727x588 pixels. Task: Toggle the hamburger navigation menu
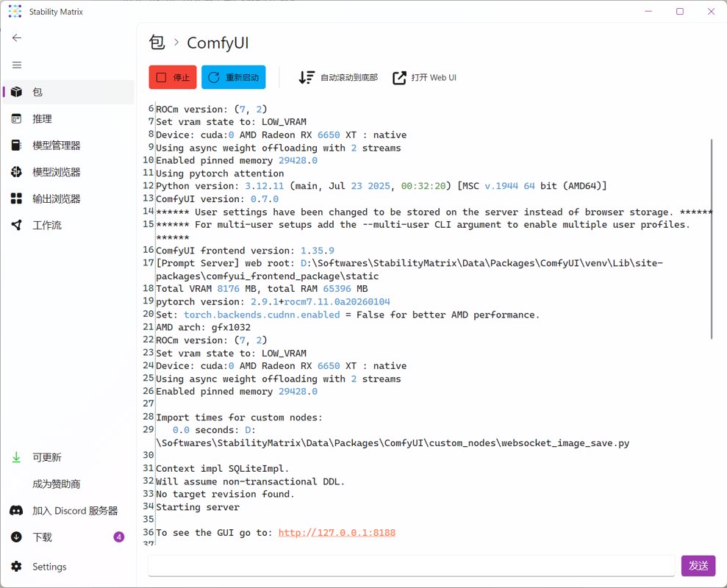pyautogui.click(x=17, y=65)
